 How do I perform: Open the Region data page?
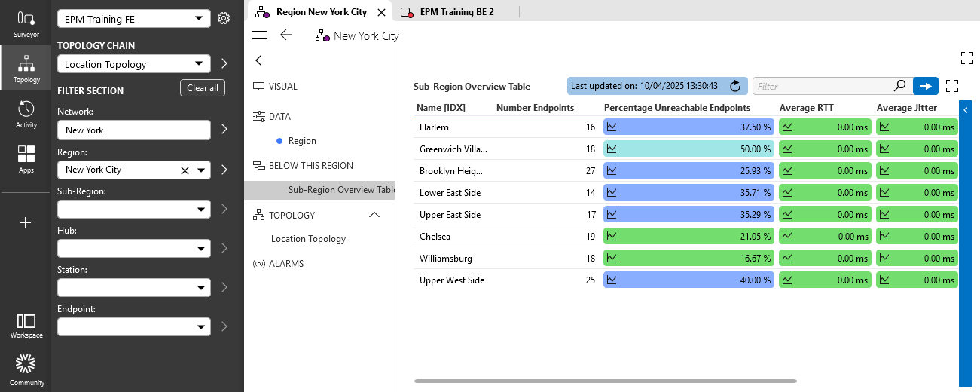tap(302, 141)
